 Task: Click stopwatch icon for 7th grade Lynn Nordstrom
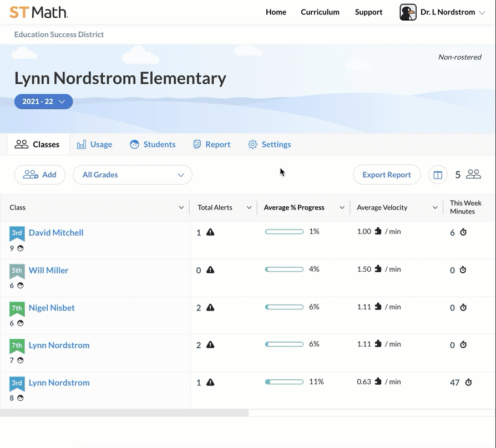click(x=463, y=345)
